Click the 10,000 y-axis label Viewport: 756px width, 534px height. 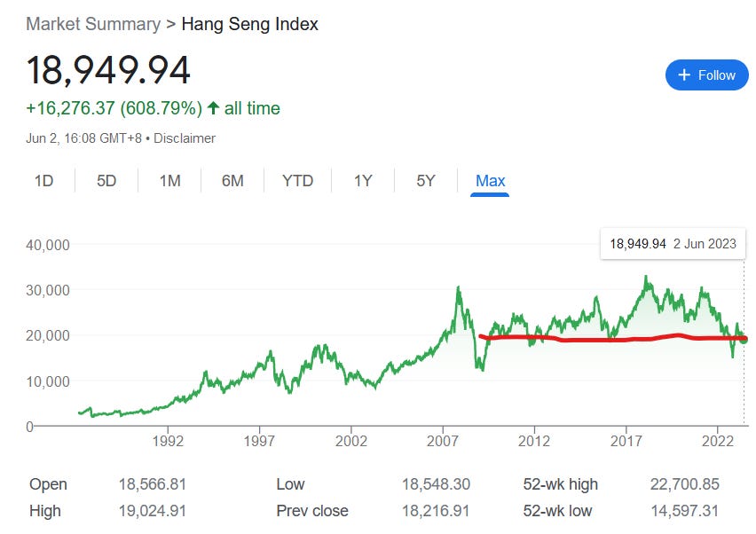(x=48, y=381)
